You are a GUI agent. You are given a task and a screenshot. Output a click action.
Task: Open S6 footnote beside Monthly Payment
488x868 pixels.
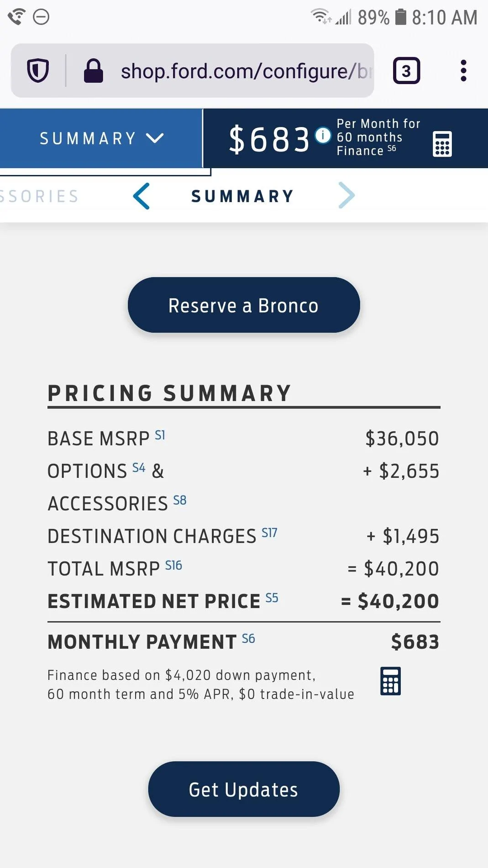pyautogui.click(x=248, y=639)
